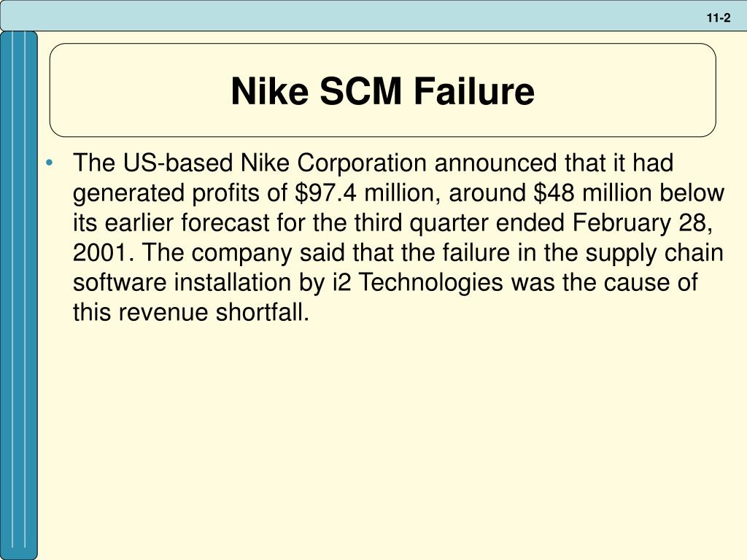
Task: Select the text "February 28,"
Action: pos(643,223)
